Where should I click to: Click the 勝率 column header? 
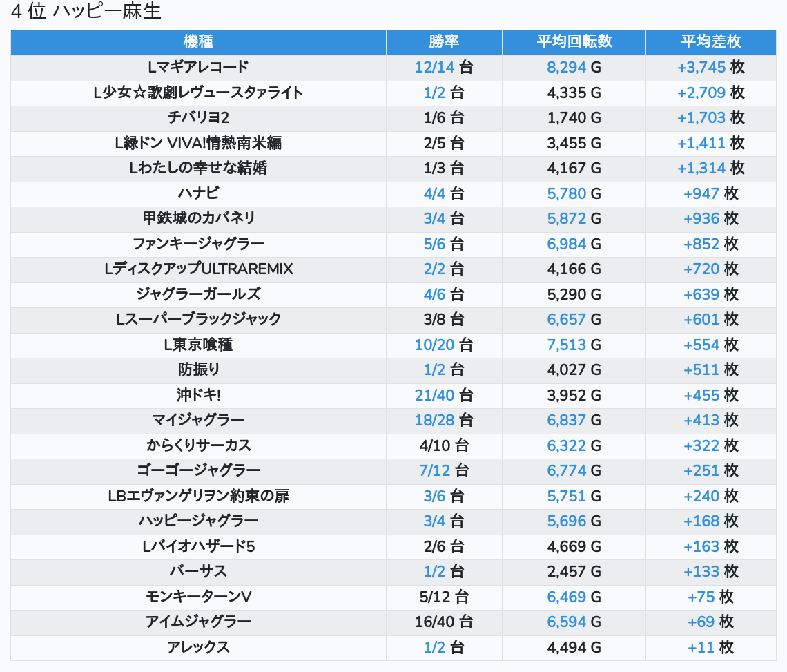point(444,41)
